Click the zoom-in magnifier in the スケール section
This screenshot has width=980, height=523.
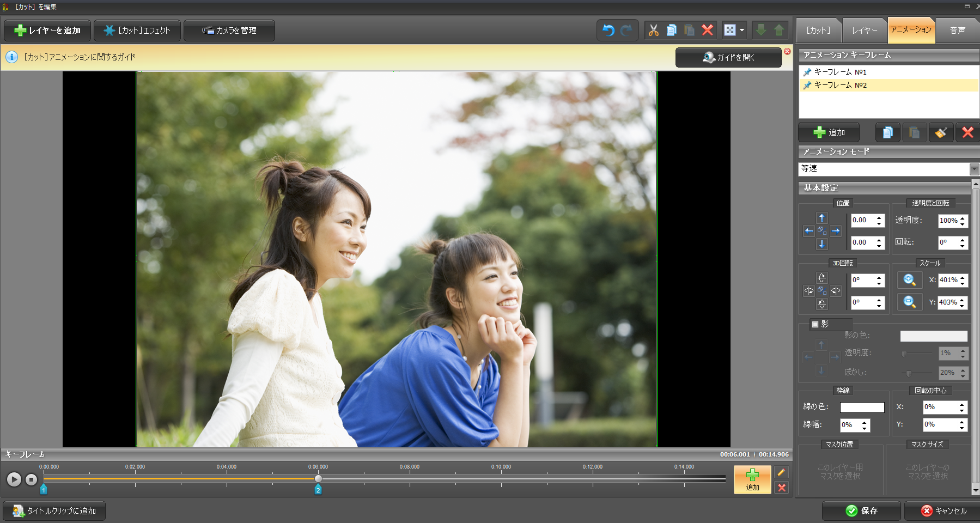(x=909, y=280)
